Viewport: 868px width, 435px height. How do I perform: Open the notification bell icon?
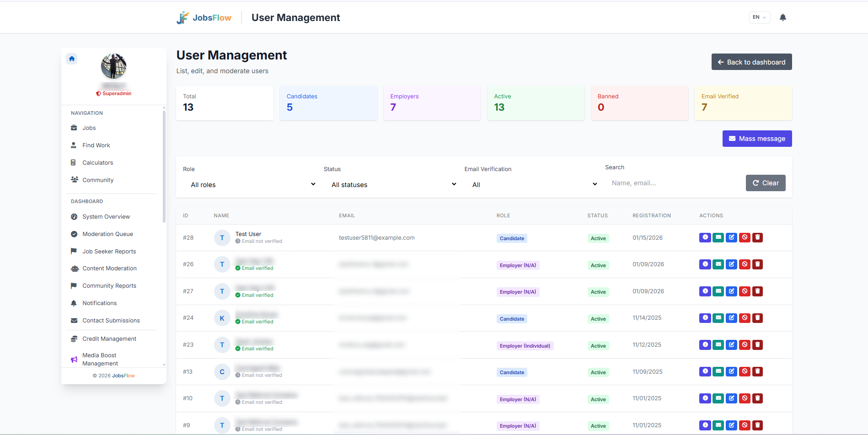(782, 17)
